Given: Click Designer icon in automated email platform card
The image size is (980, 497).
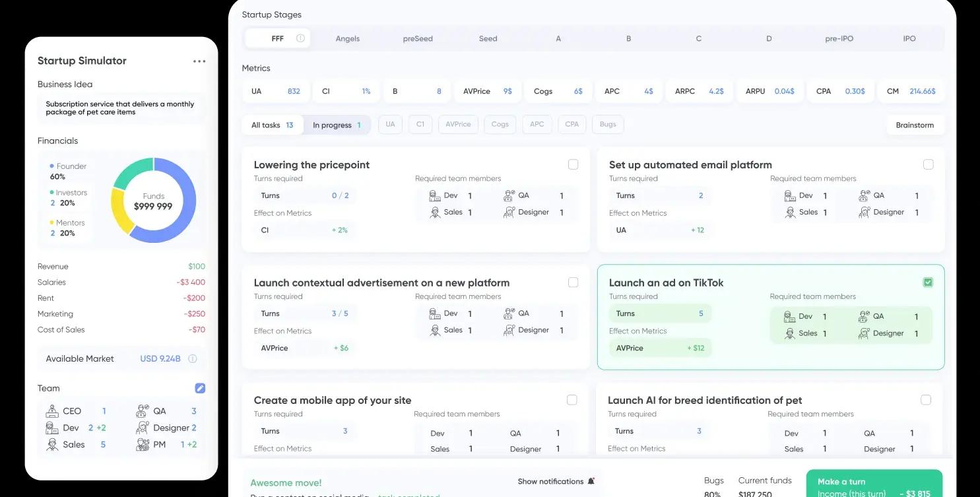Looking at the screenshot, I should click(x=865, y=213).
